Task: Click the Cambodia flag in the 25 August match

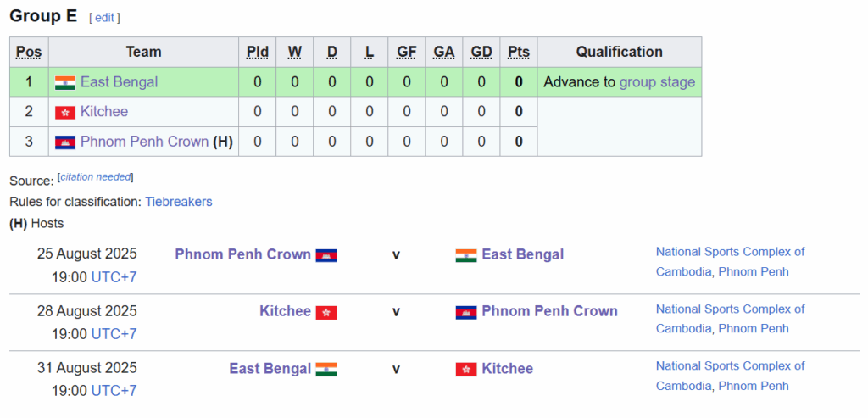Action: (x=326, y=255)
